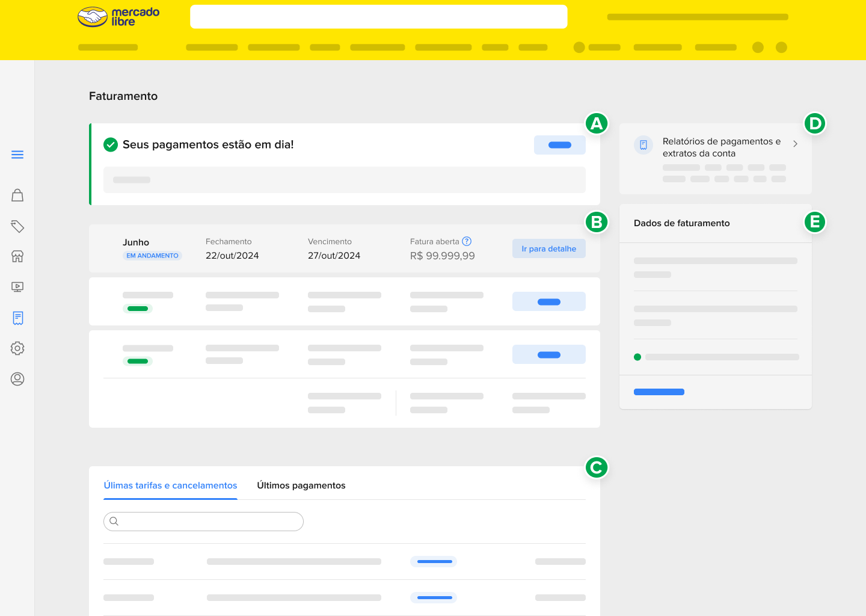The width and height of the screenshot is (866, 616).
Task: Click the Dados de faturamento heading
Action: click(x=682, y=223)
